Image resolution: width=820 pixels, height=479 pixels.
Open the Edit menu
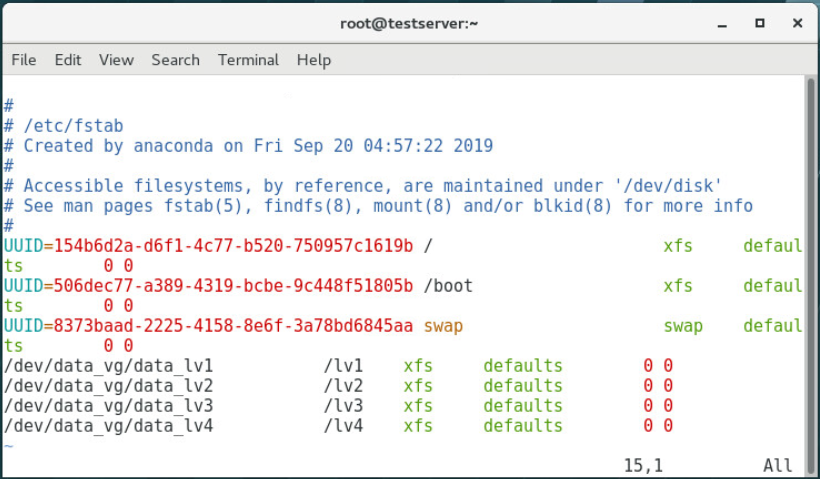[68, 60]
